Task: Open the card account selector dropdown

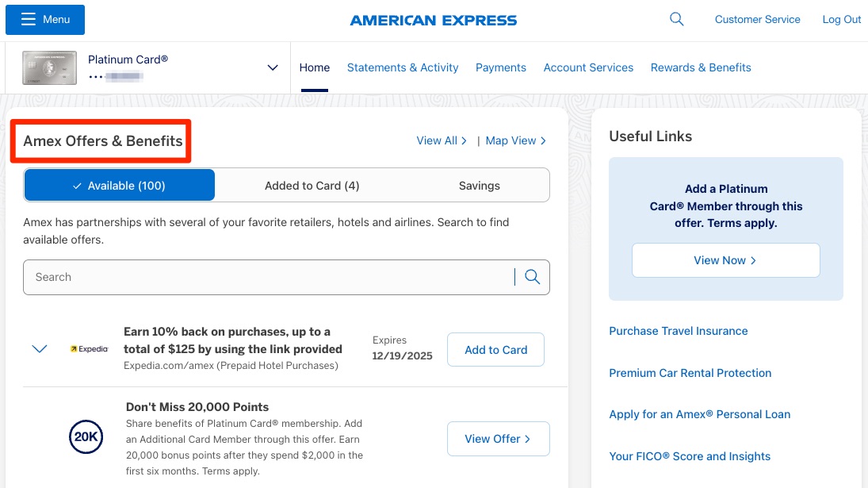Action: (x=273, y=67)
